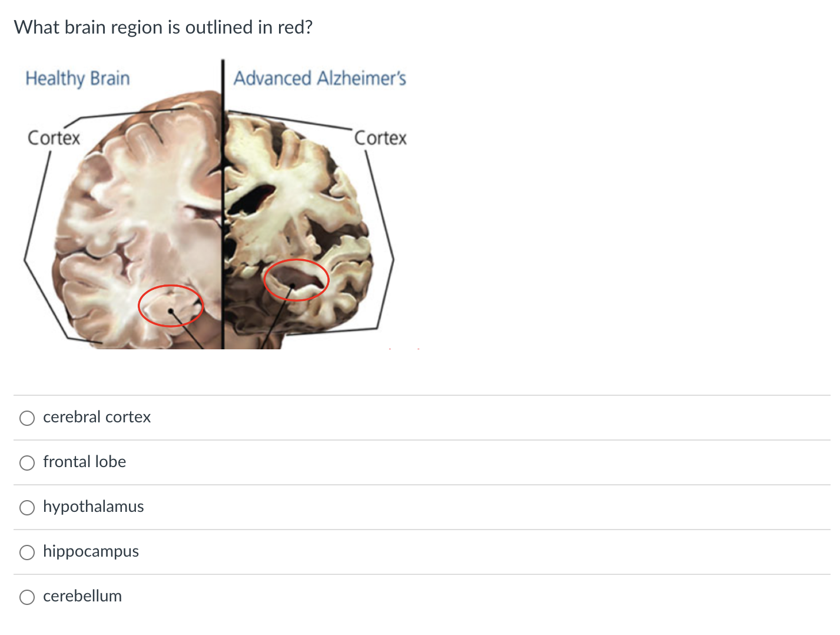840x635 pixels.
Task: Click the left Cortex label
Action: click(54, 138)
